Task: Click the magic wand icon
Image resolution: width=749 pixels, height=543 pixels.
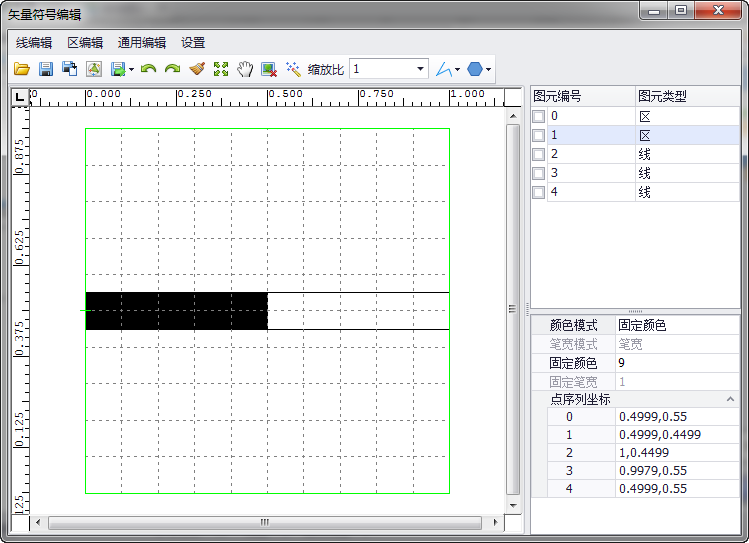Action: coord(293,69)
